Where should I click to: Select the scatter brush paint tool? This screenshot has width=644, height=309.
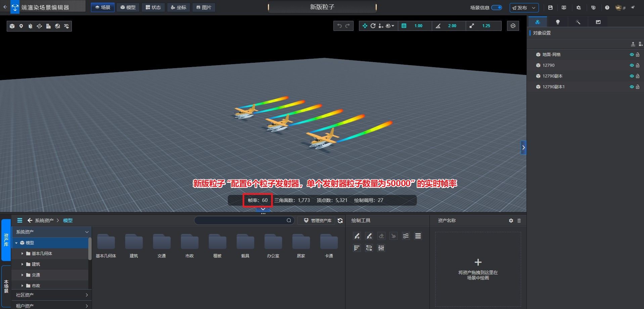click(x=369, y=236)
